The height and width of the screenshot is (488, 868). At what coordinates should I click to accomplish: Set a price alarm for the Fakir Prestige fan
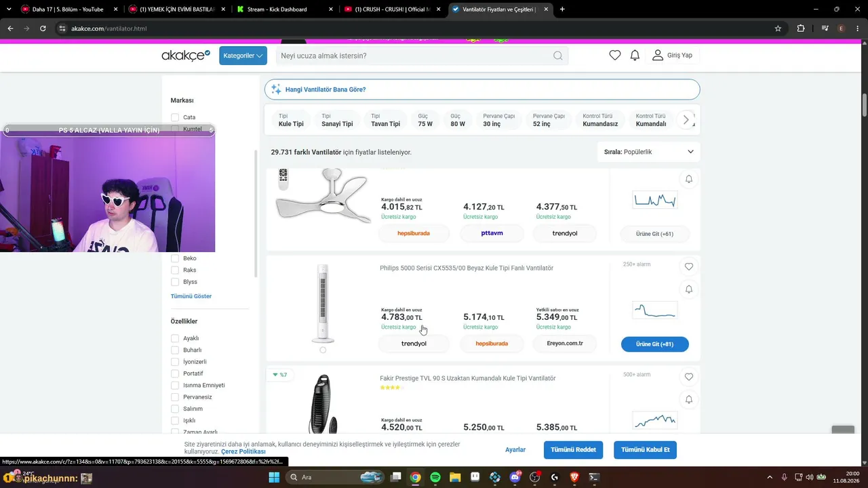689,400
